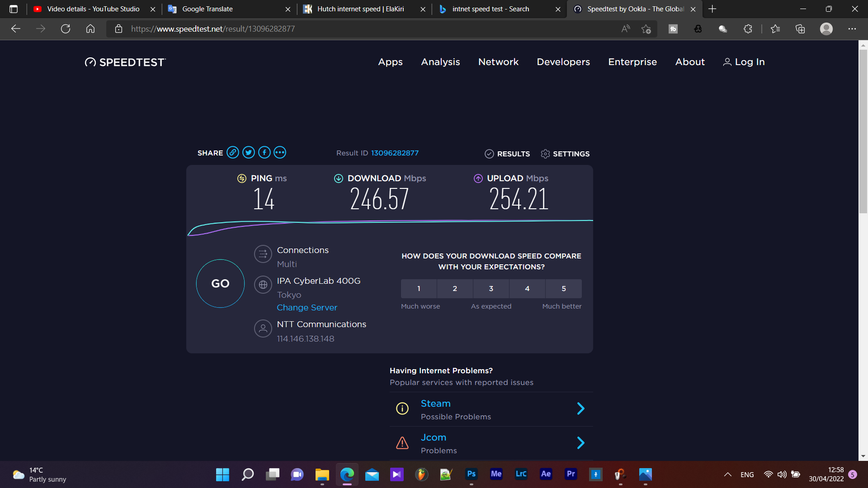Image resolution: width=868 pixels, height=488 pixels.
Task: Close the Google Translate tab
Action: click(288, 9)
